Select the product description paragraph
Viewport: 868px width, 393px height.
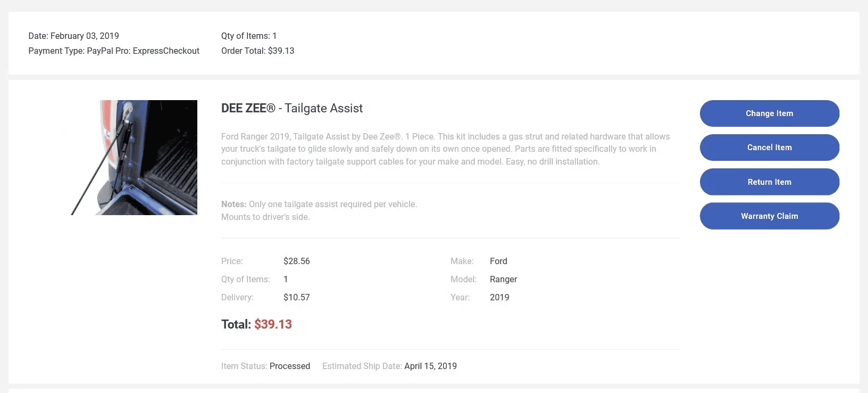(x=446, y=149)
